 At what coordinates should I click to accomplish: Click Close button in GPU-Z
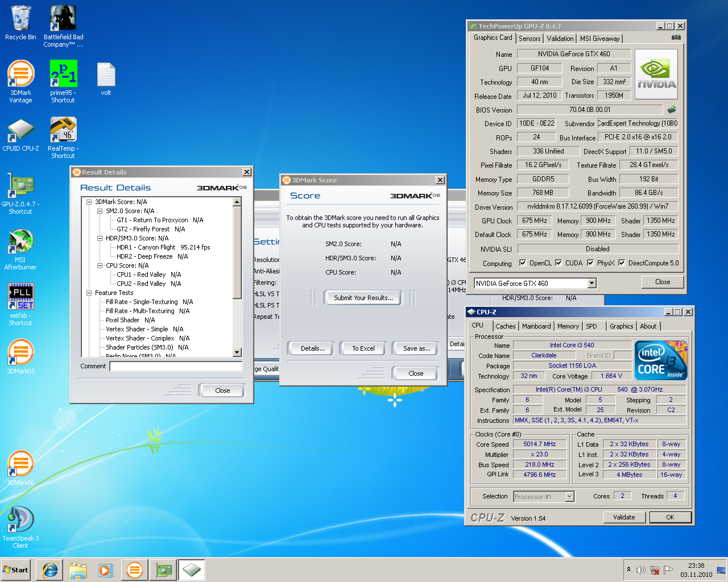pyautogui.click(x=662, y=282)
